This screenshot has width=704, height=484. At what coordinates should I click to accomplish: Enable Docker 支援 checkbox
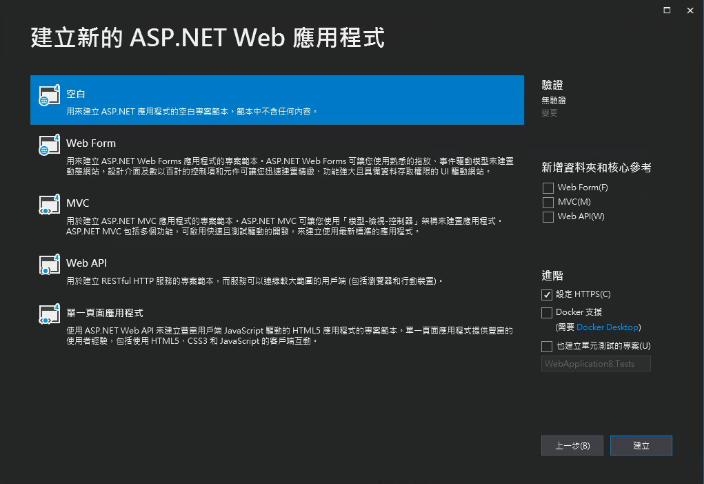click(x=546, y=312)
